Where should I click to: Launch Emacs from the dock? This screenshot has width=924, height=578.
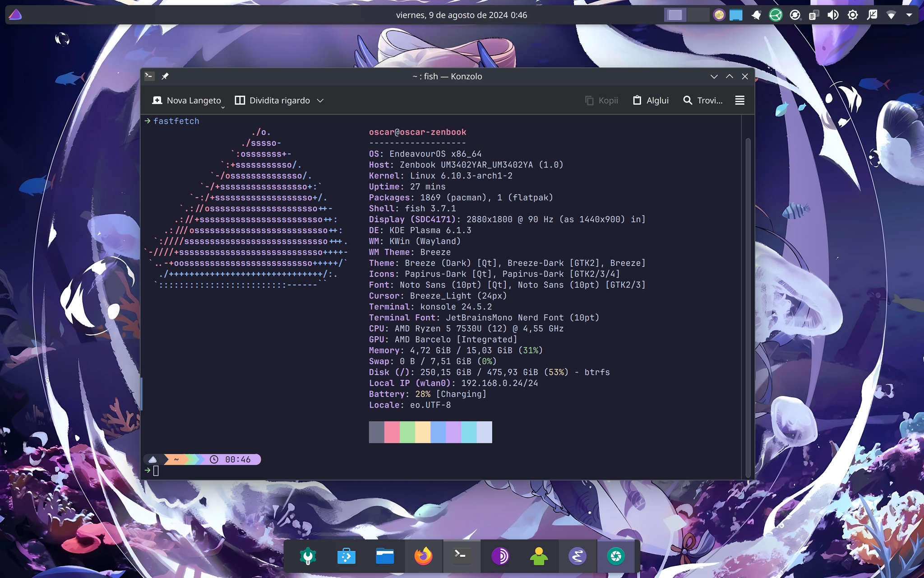point(577,556)
